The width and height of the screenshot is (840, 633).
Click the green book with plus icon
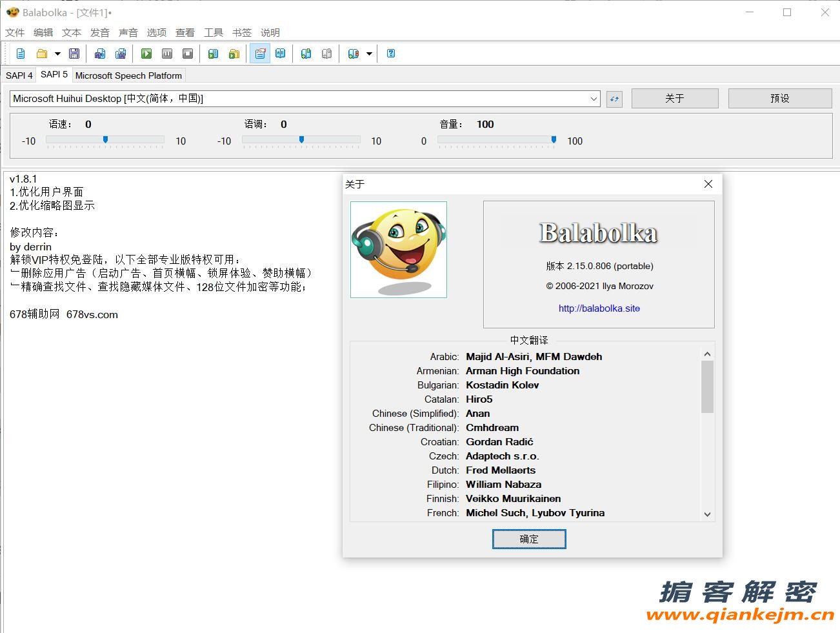click(x=306, y=54)
